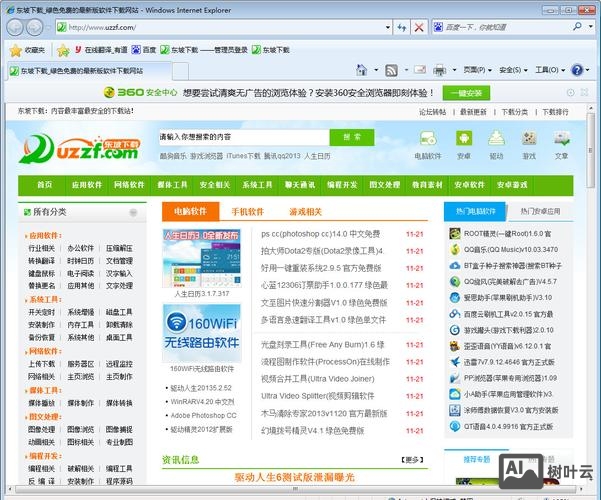Click the site search input field

click(x=244, y=137)
